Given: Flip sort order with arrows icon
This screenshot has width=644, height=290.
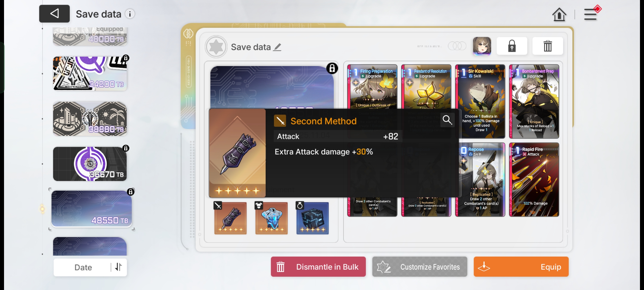Looking at the screenshot, I should coord(118,267).
